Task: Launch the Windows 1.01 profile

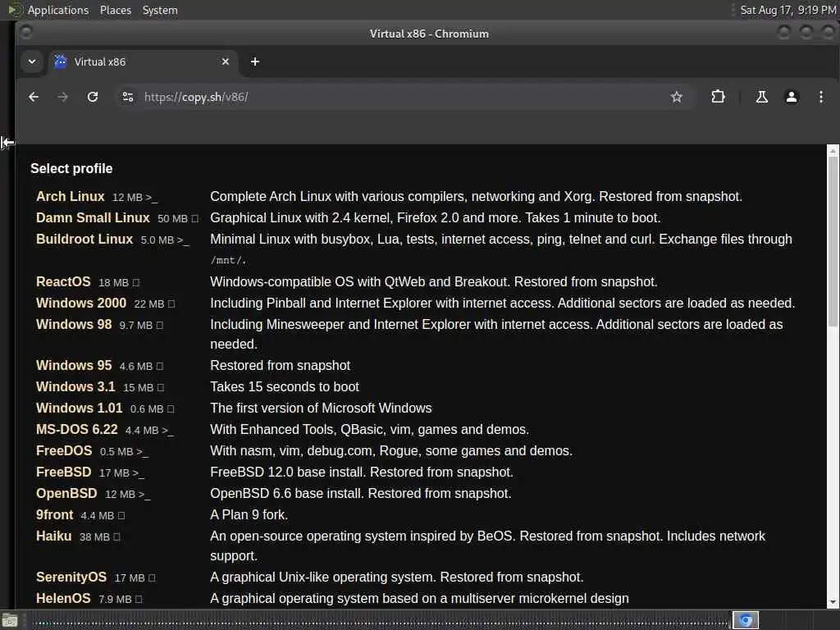Action: (80, 409)
